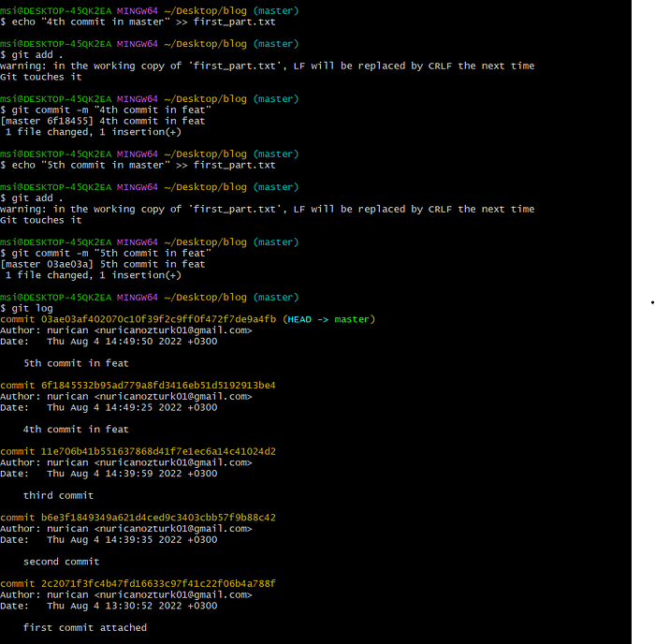Click the commit hash 11e706b41b551637868d41f7e1ec6a14c41024d2
This screenshot has width=655, height=644.
[158, 451]
